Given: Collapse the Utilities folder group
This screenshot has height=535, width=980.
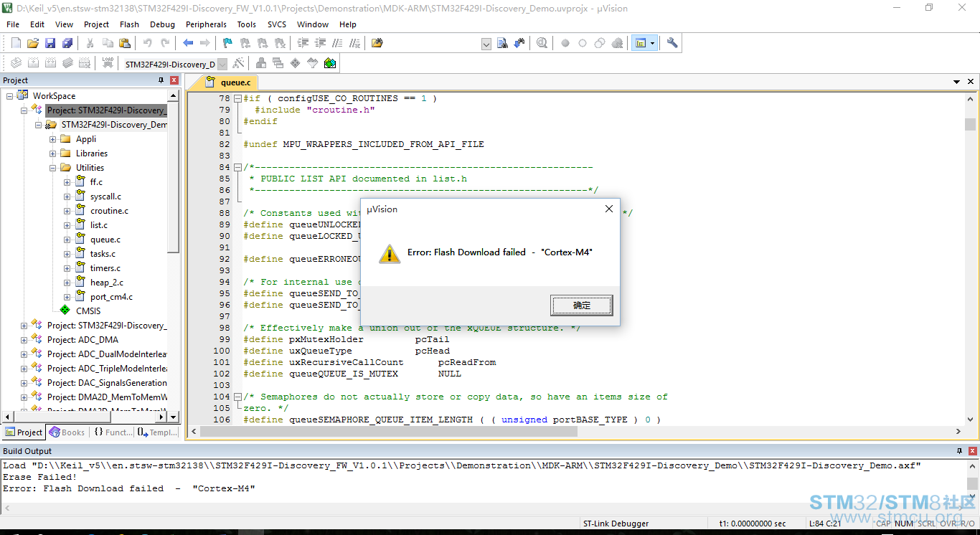Looking at the screenshot, I should tap(53, 168).
